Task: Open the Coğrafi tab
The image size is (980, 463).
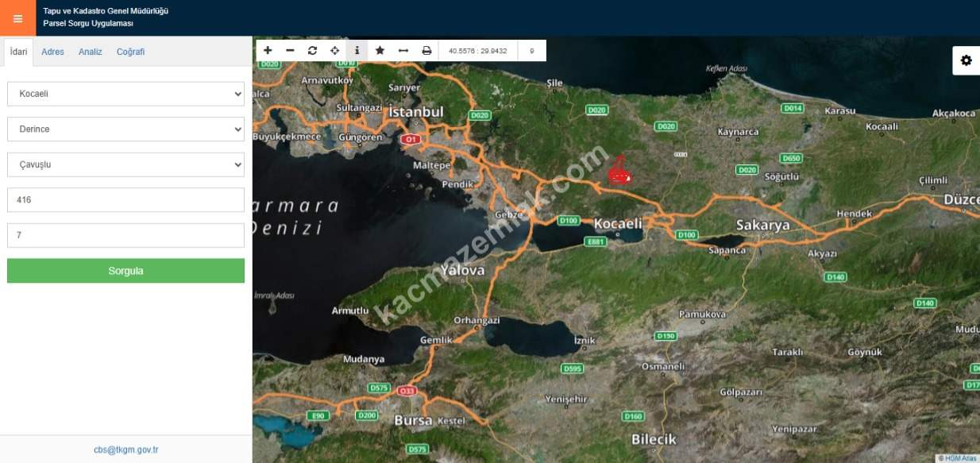Action: pos(130,52)
